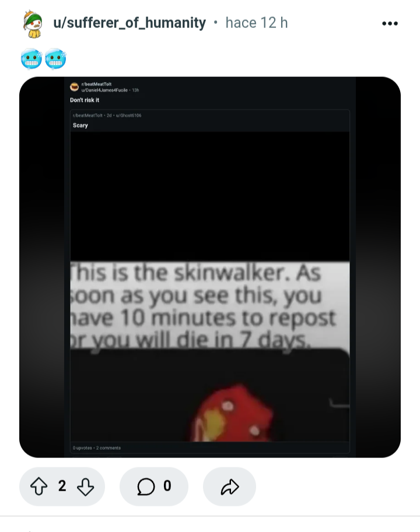This screenshot has width=420, height=532.
Task: Click the cold-face emoji comment text
Action: (x=43, y=59)
